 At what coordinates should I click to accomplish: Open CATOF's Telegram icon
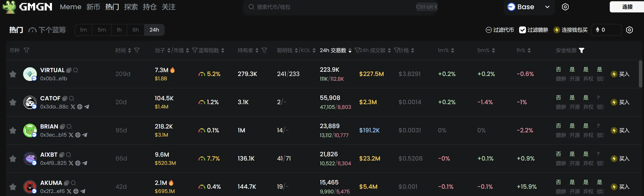pyautogui.click(x=87, y=107)
